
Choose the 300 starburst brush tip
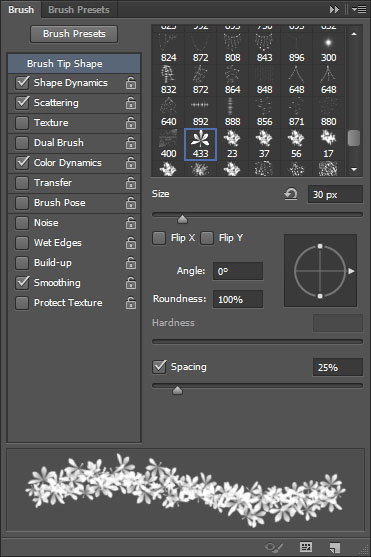point(328,48)
